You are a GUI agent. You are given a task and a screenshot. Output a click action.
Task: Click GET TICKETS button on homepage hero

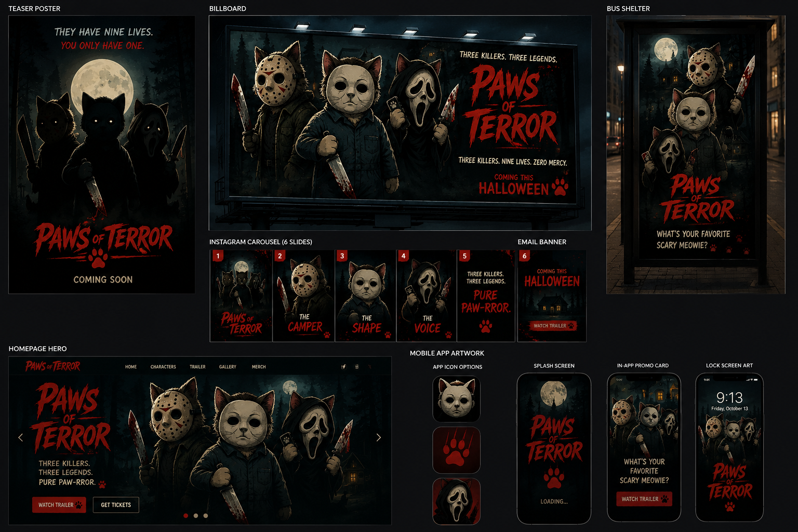click(x=116, y=505)
